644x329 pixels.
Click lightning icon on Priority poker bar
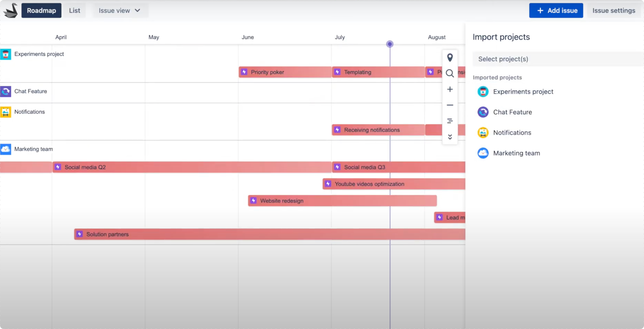[244, 72]
